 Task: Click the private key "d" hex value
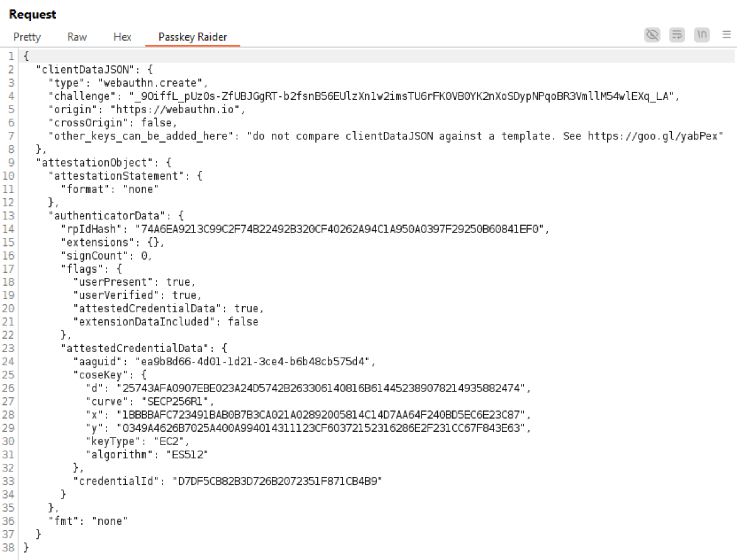click(321, 388)
